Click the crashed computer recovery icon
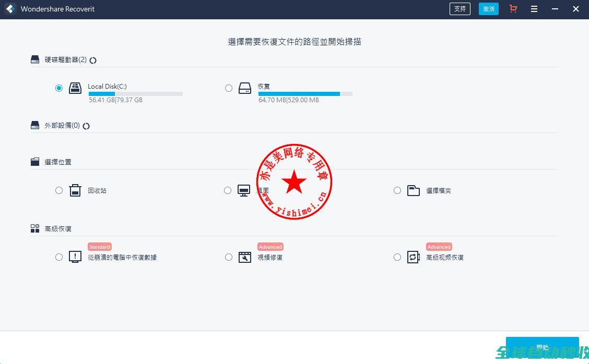 point(75,257)
